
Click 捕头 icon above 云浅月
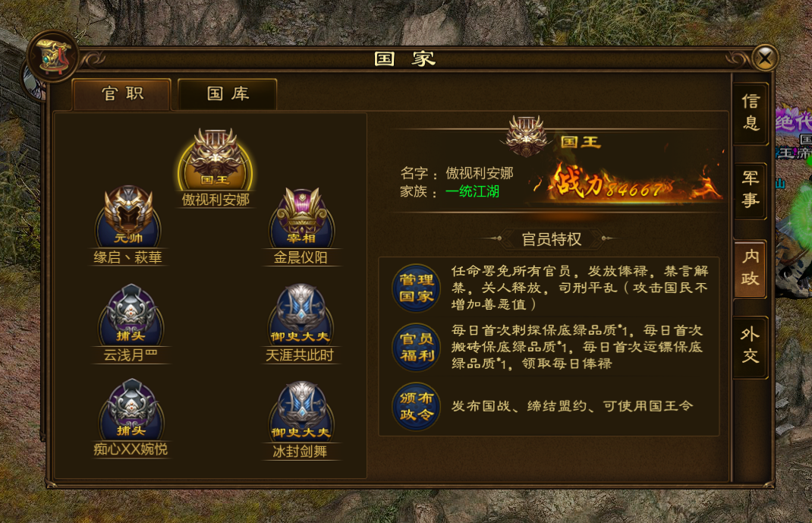131,315
